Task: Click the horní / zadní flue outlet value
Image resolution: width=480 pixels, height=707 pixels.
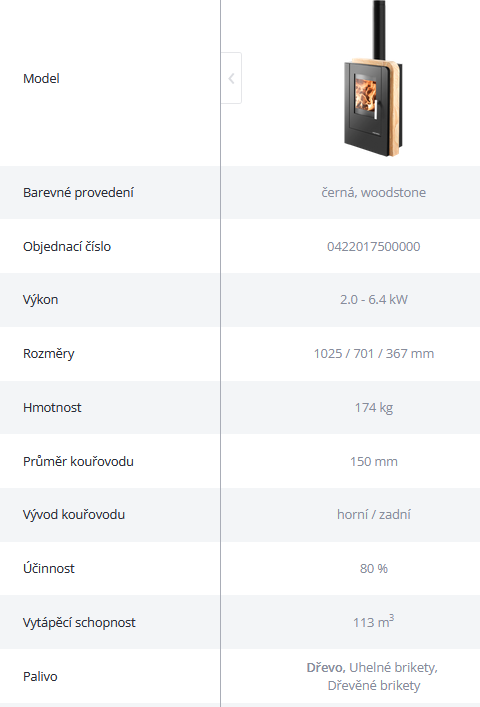Action: 374,514
